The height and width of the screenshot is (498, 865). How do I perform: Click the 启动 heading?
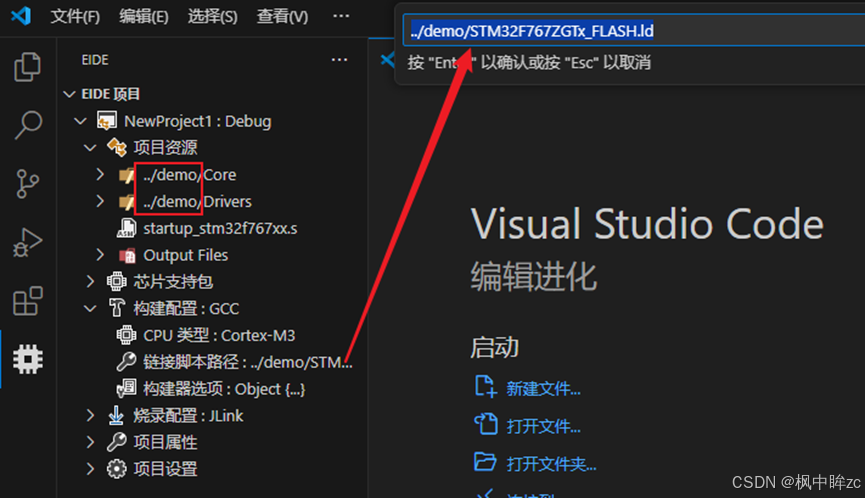click(x=494, y=347)
